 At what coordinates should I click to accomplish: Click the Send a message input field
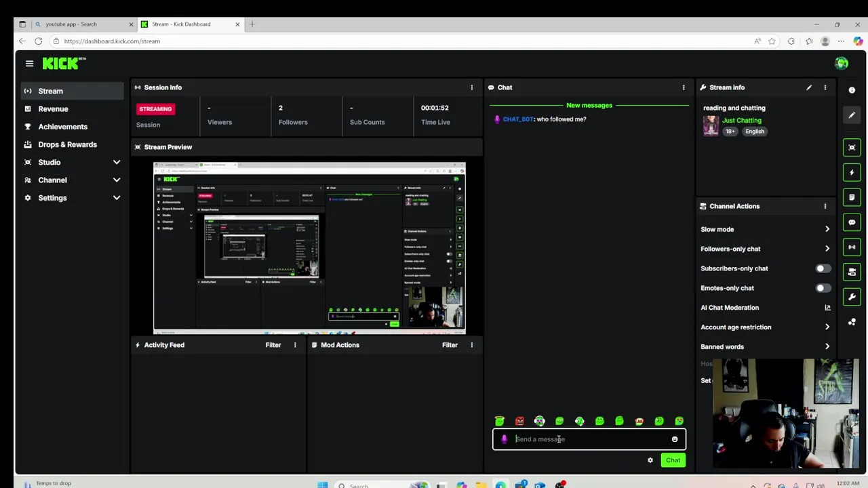coord(589,439)
